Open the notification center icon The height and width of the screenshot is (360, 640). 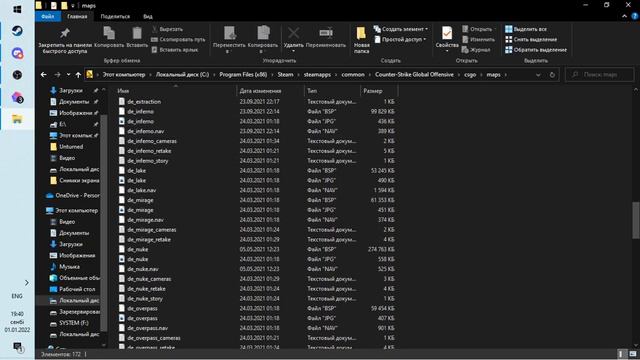point(18,347)
